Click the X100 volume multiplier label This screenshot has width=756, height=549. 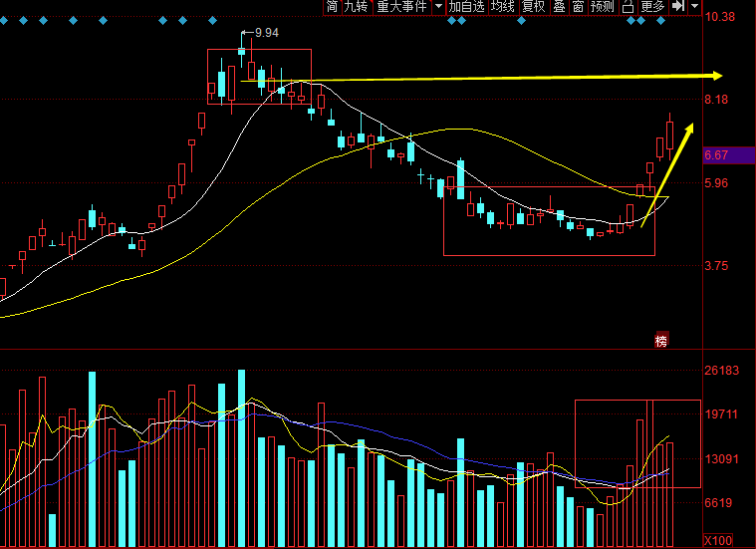(718, 540)
